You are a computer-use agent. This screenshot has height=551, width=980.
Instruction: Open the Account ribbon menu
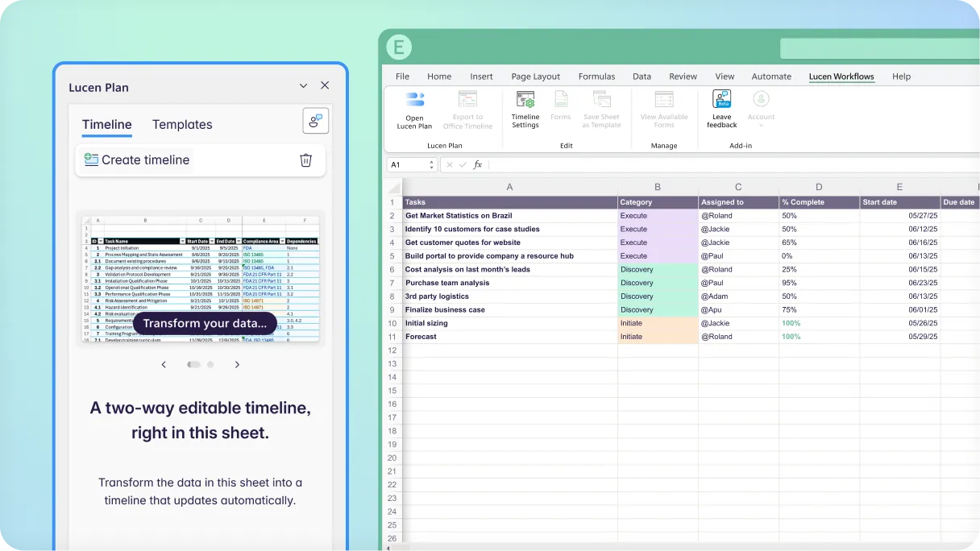point(761,109)
